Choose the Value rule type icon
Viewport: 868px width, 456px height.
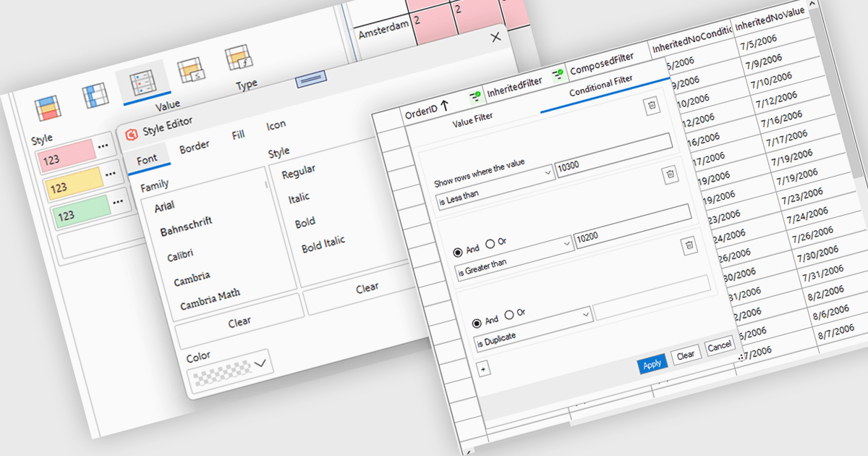tap(142, 82)
